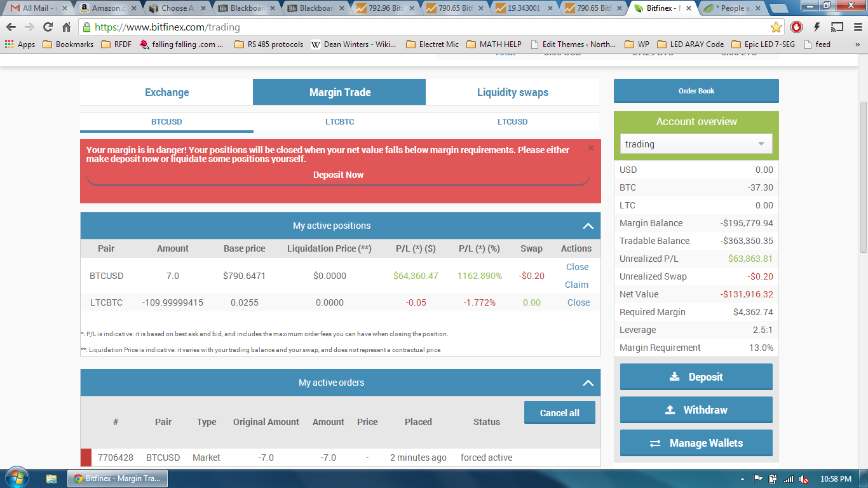868x488 pixels.
Task: Open the feed bookmark
Action: pyautogui.click(x=817, y=44)
